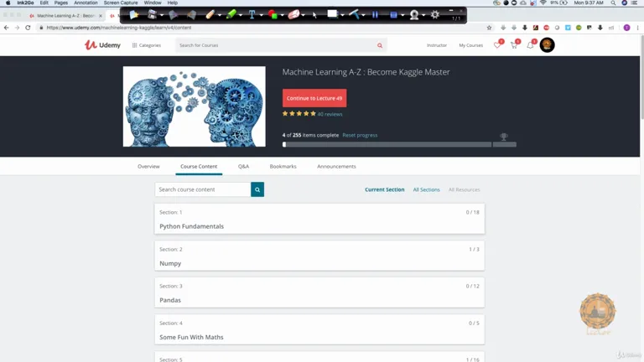
Task: Select the shapes tool icon
Action: coord(273,15)
